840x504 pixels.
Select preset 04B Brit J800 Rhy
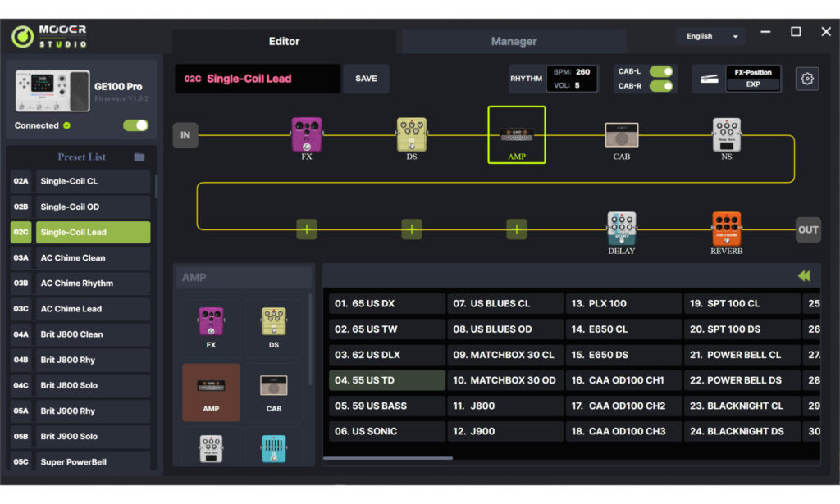tap(80, 360)
